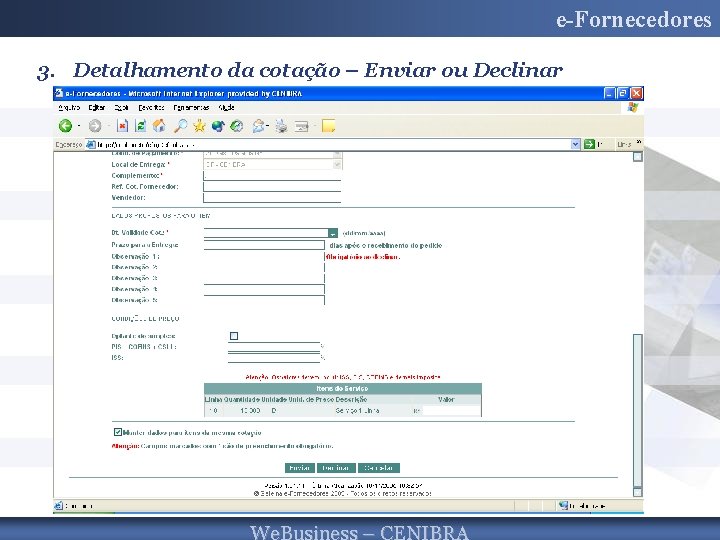Click the Enviar button

point(300,468)
